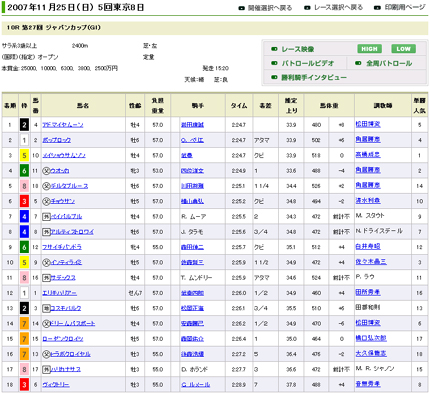The width and height of the screenshot is (430, 394).
Task: Click the 父 badge beside ウオッカ
Action: click(46, 171)
